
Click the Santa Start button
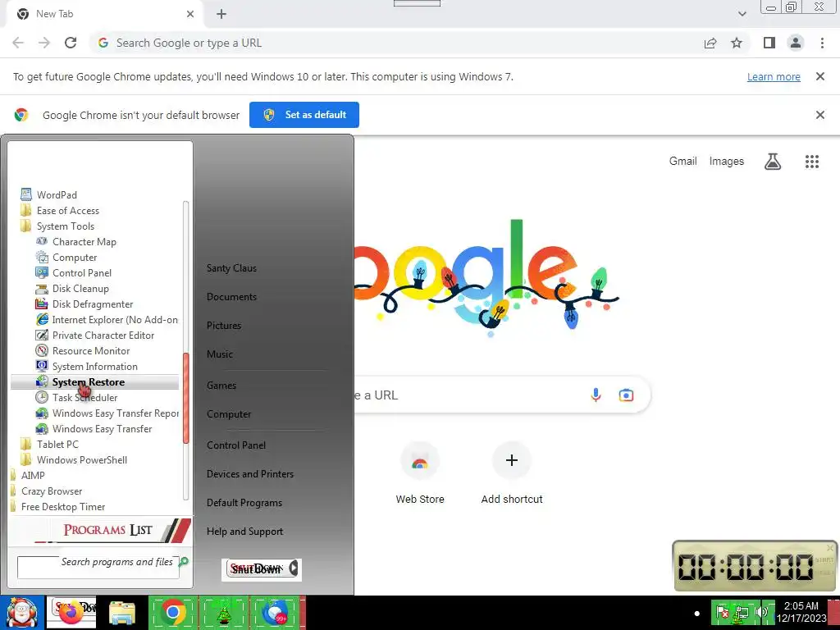coord(22,613)
